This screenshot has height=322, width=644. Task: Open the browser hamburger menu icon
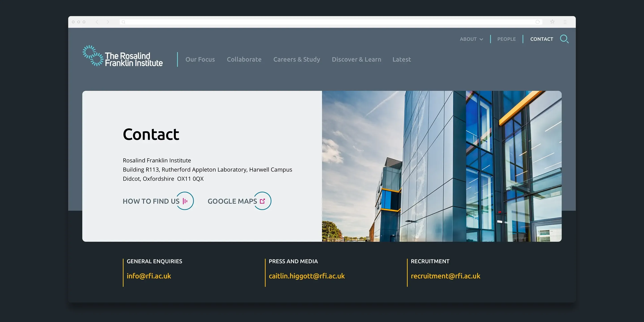[565, 22]
